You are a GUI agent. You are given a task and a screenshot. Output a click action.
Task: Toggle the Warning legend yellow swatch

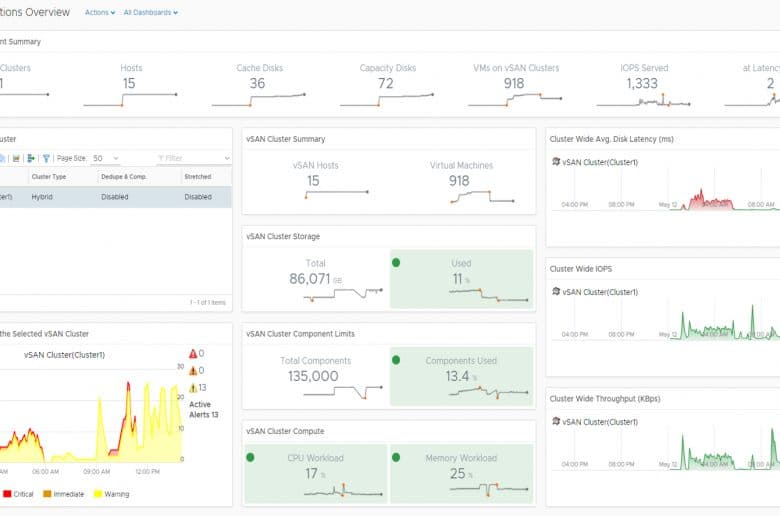pyautogui.click(x=98, y=494)
